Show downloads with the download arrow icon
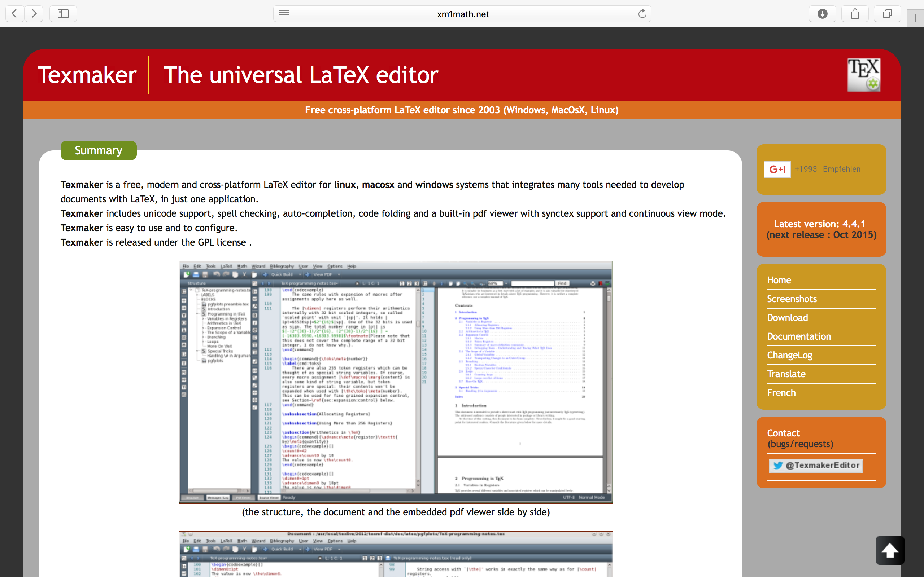This screenshot has height=577, width=924. pyautogui.click(x=822, y=14)
